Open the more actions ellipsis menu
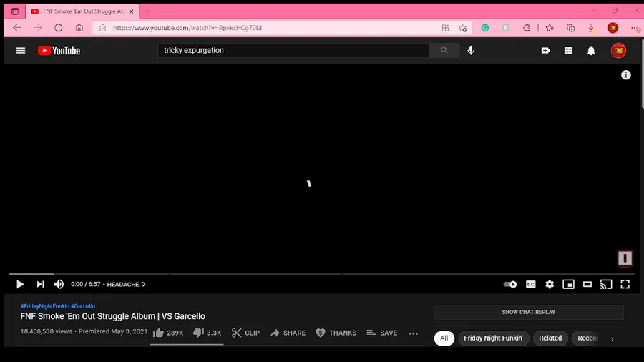The height and width of the screenshot is (362, 644). (413, 333)
